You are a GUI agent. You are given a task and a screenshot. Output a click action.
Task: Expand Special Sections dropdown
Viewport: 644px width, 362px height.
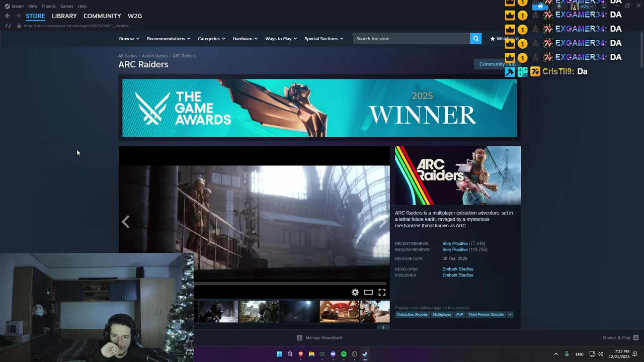click(x=324, y=39)
